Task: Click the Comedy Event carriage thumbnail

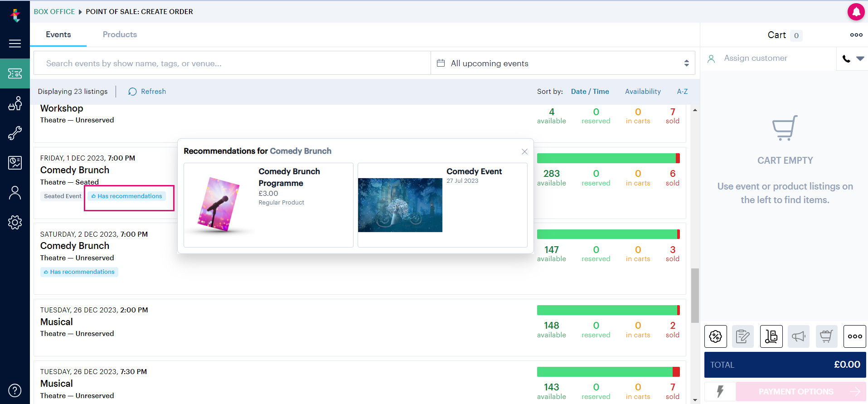Action: coord(400,205)
